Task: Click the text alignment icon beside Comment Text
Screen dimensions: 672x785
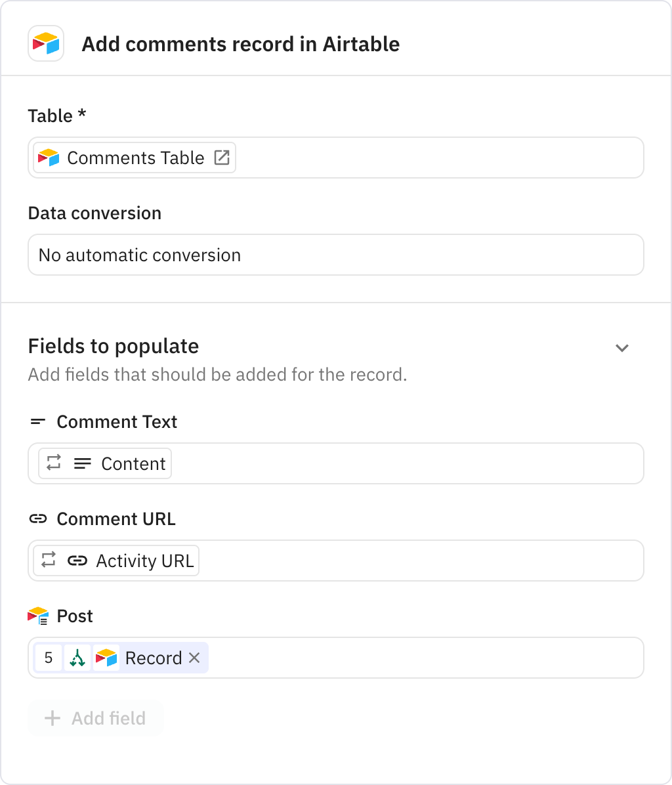Action: click(38, 421)
